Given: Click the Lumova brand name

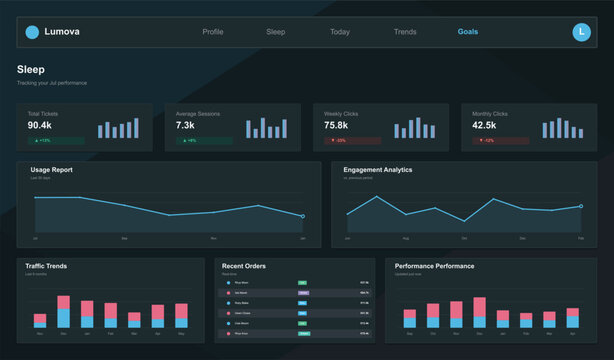Looking at the screenshot, I should [x=62, y=32].
